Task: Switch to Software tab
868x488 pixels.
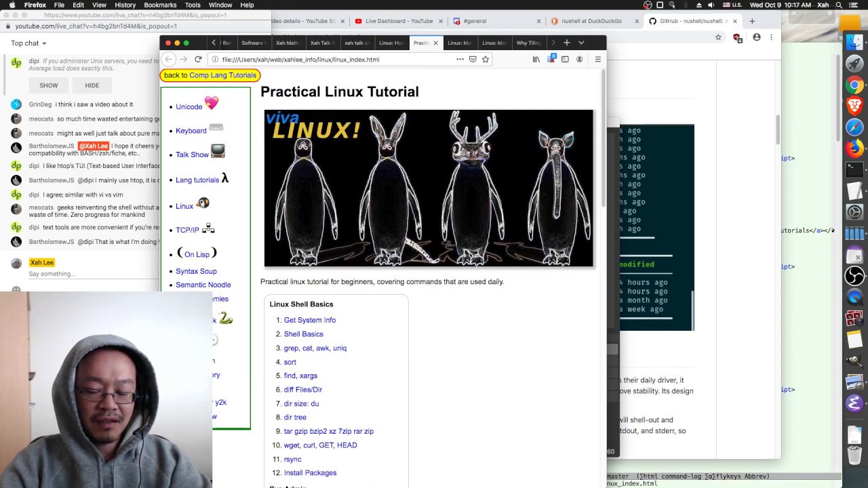Action: click(253, 43)
